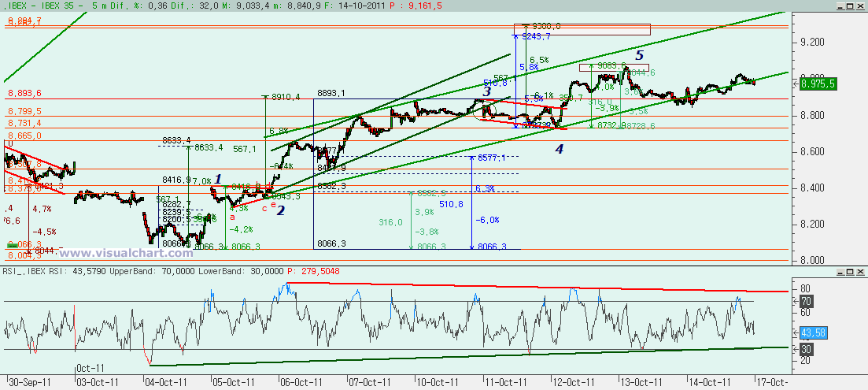Select the 03-Oct-11 date label

click(98, 382)
